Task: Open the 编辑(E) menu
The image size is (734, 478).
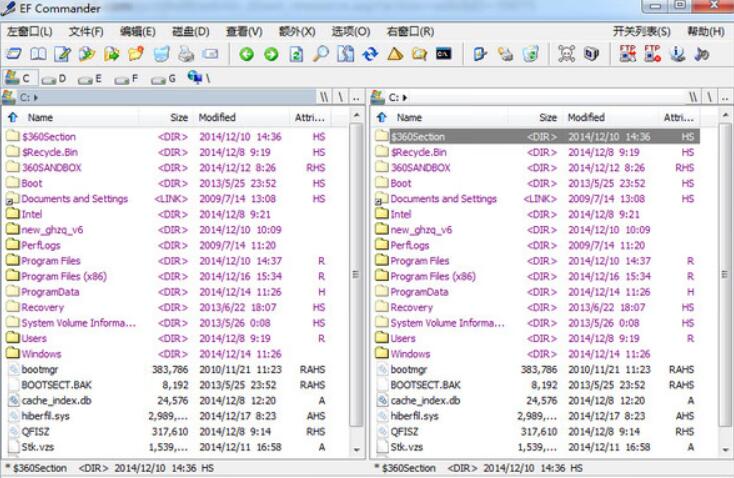Action: click(138, 32)
